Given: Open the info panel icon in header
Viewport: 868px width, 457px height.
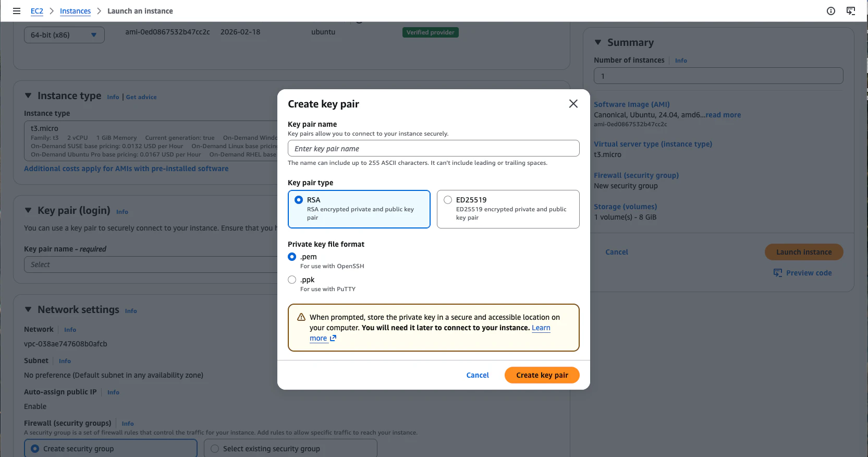Looking at the screenshot, I should point(831,11).
